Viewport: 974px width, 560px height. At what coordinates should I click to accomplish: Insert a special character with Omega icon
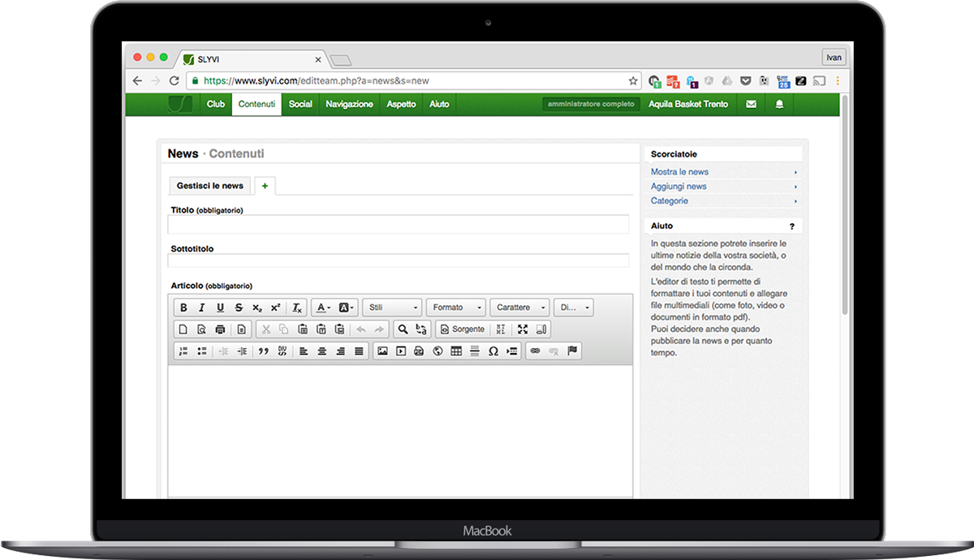point(493,351)
